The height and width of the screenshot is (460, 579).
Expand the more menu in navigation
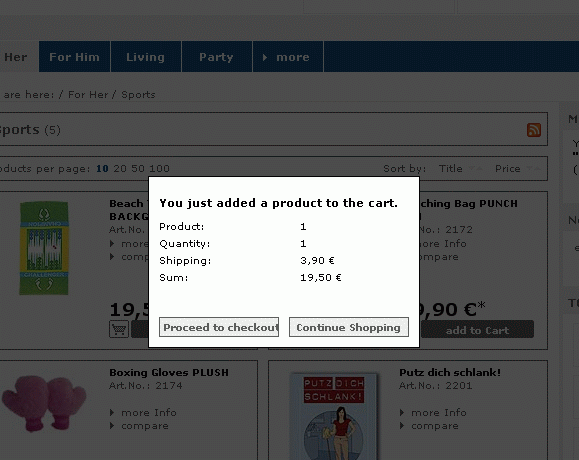288,57
